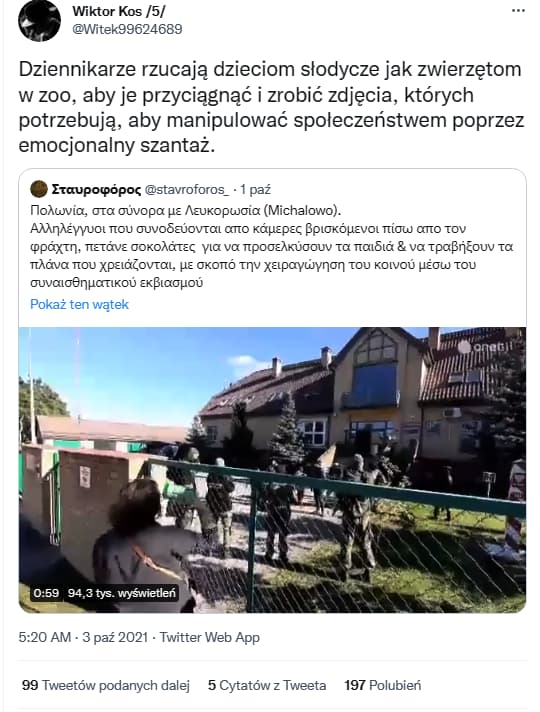View the 197 Polubień list
Image resolution: width=540 pixels, height=712 pixels.
tap(383, 685)
